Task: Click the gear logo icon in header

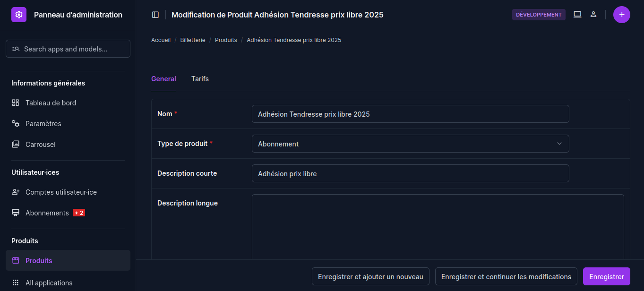Action: tap(19, 15)
